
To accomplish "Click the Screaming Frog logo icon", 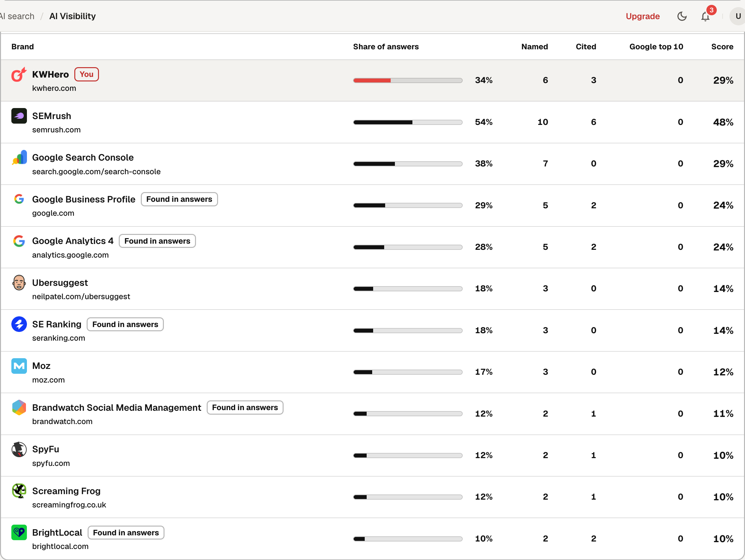I will click(19, 491).
